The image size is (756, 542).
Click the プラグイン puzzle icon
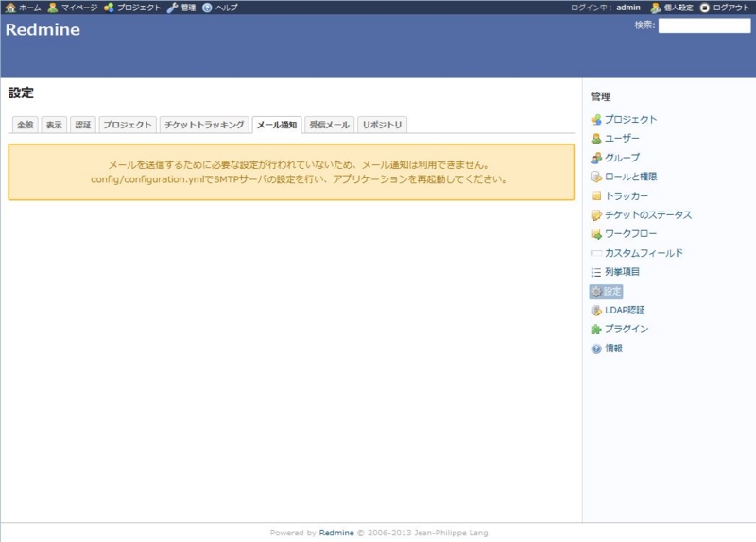(596, 329)
